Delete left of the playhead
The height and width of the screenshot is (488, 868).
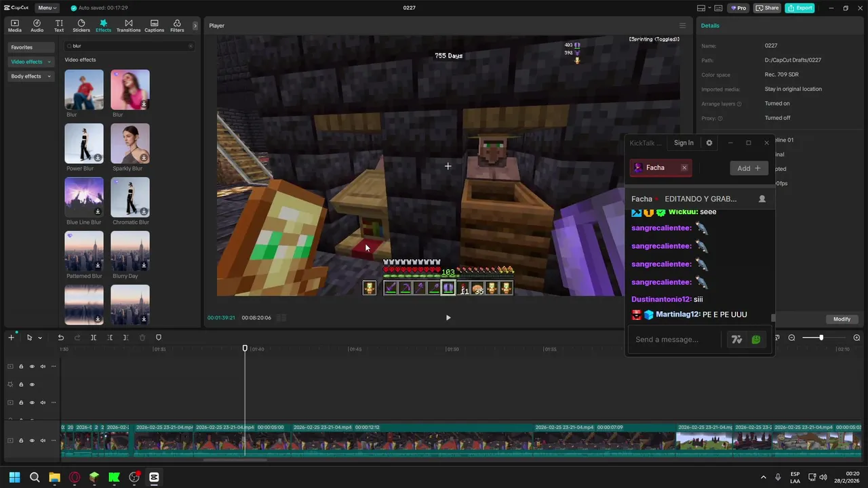click(x=110, y=338)
